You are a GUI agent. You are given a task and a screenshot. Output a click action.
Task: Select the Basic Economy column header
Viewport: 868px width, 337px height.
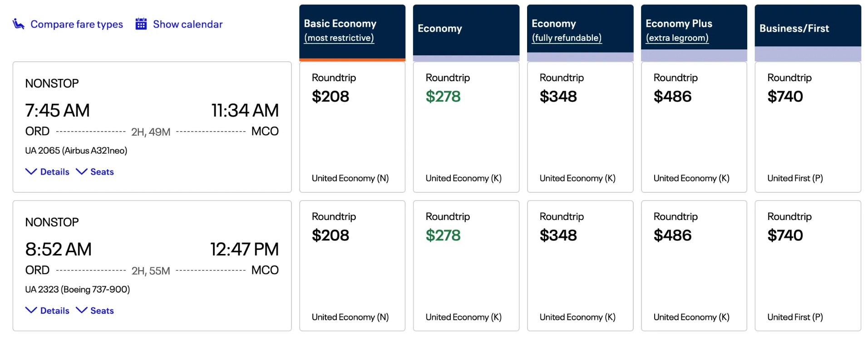352,33
